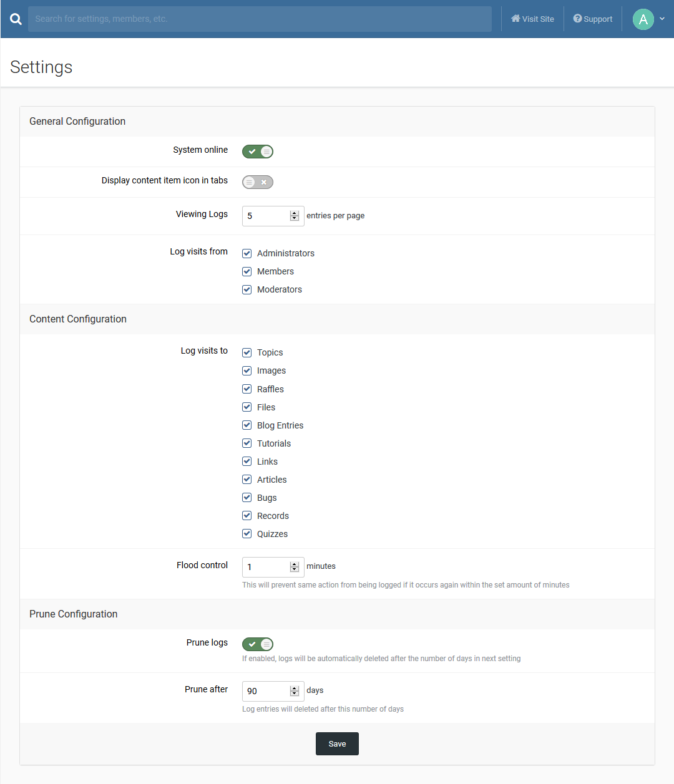Click the Viewing Logs stepper arrows
The image size is (674, 784).
(295, 216)
